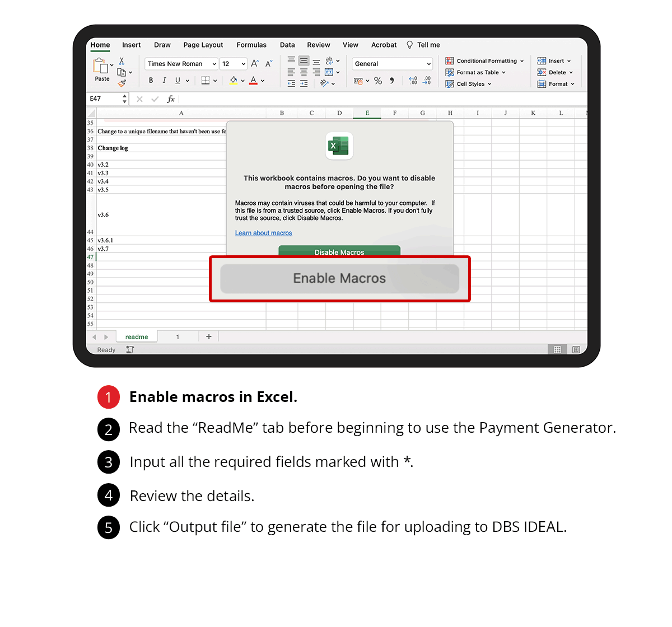Open the Times New Roman font dropdown
This screenshot has width=672, height=627.
click(181, 64)
